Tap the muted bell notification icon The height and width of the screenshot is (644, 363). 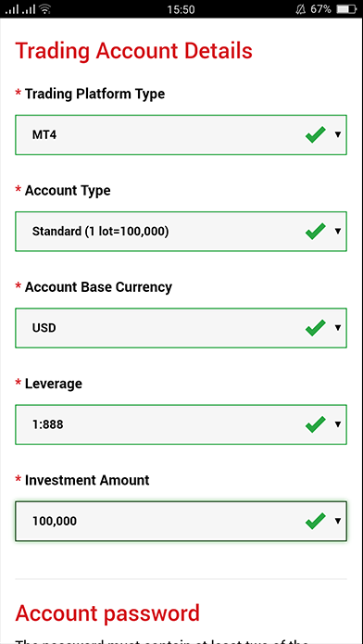(x=301, y=9)
